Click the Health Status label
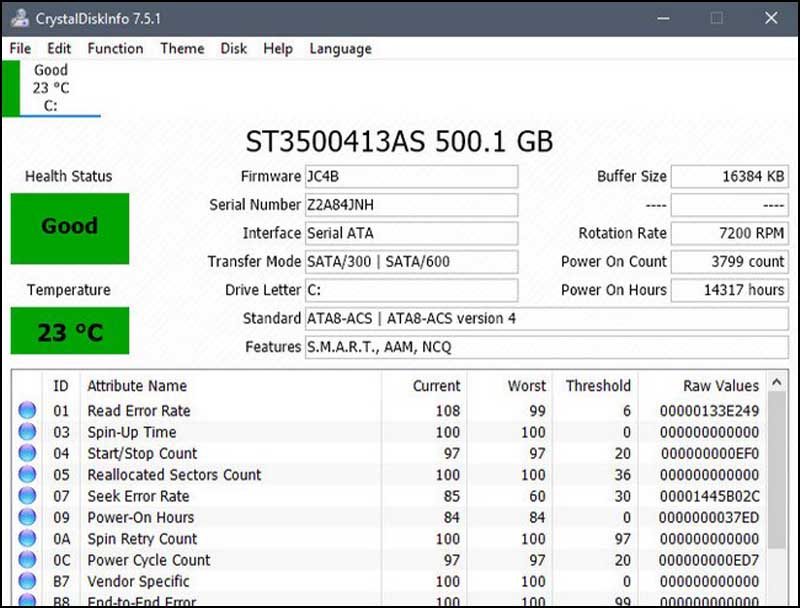The image size is (800, 608). coord(68,176)
